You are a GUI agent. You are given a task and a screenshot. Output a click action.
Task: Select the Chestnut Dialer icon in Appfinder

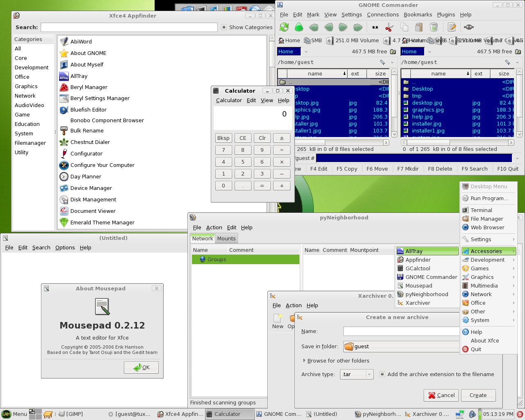(x=64, y=142)
